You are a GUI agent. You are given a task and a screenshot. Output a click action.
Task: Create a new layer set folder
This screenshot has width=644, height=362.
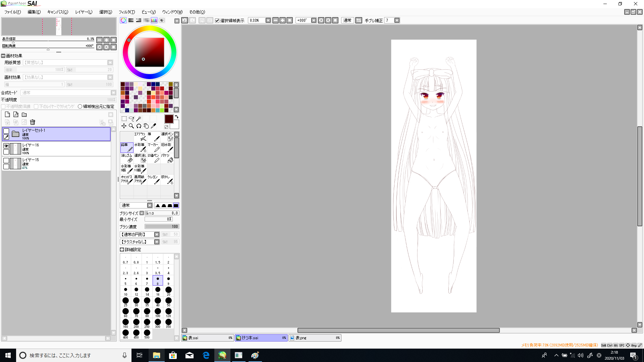click(x=24, y=115)
